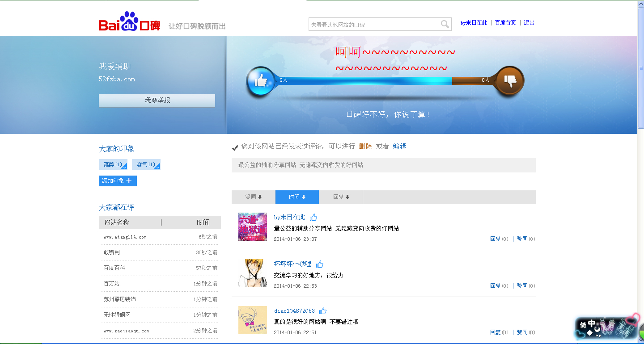The width and height of the screenshot is (644, 344).
Task: Click the brown thumbs-down vote button
Action: click(x=510, y=81)
